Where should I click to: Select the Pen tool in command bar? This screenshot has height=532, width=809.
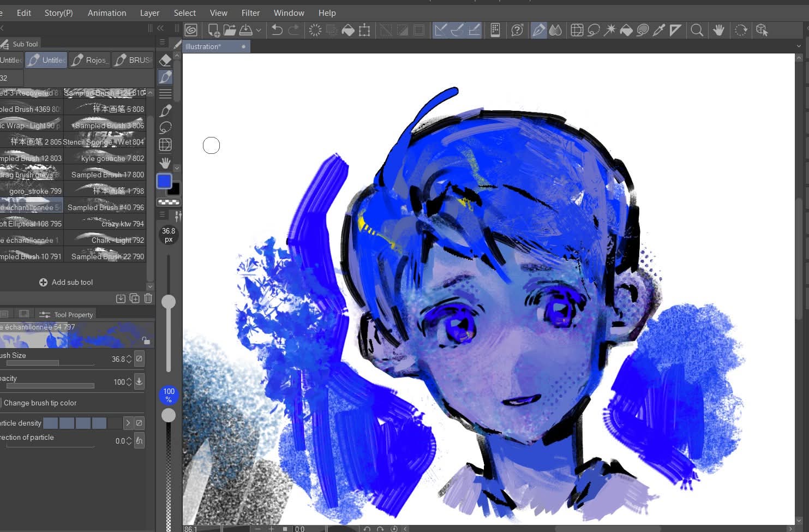pos(538,30)
